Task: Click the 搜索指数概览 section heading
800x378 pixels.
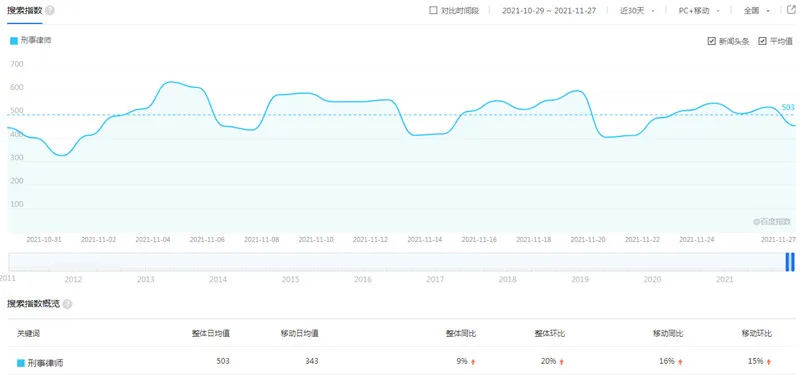Action: point(34,304)
